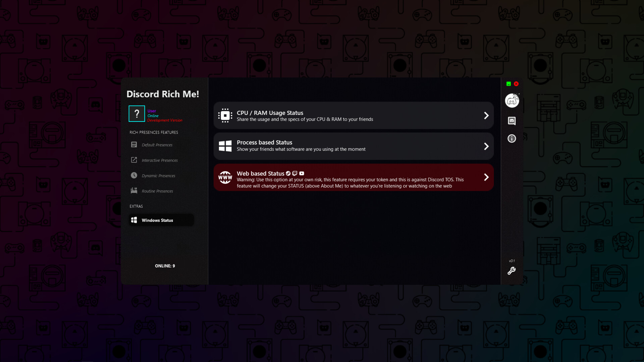Image resolution: width=644 pixels, height=362 pixels.
Task: Open Routine Presences in the sidebar
Action: [134, 191]
